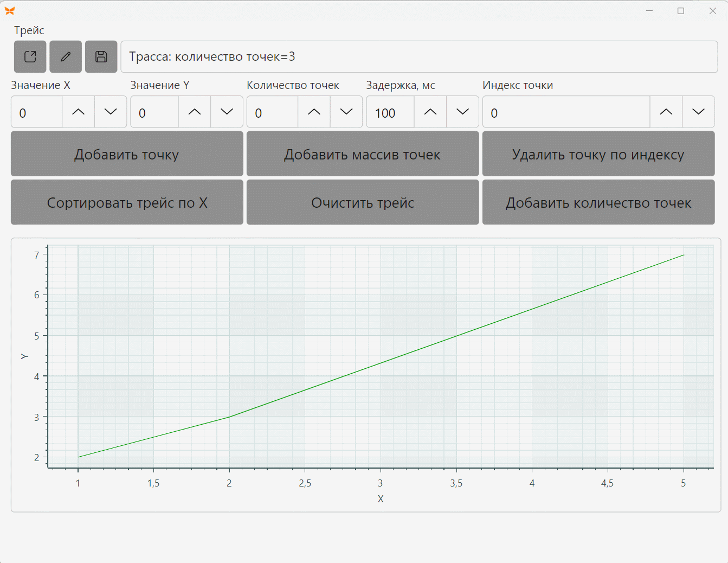The image size is (728, 563).
Task: Close the application window
Action: point(713,11)
